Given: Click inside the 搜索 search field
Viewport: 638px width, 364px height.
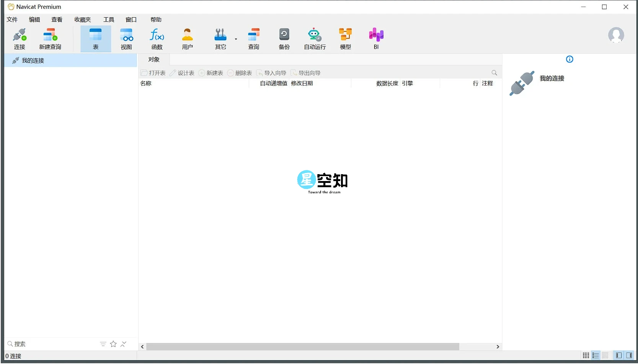Looking at the screenshot, I should click(46, 344).
